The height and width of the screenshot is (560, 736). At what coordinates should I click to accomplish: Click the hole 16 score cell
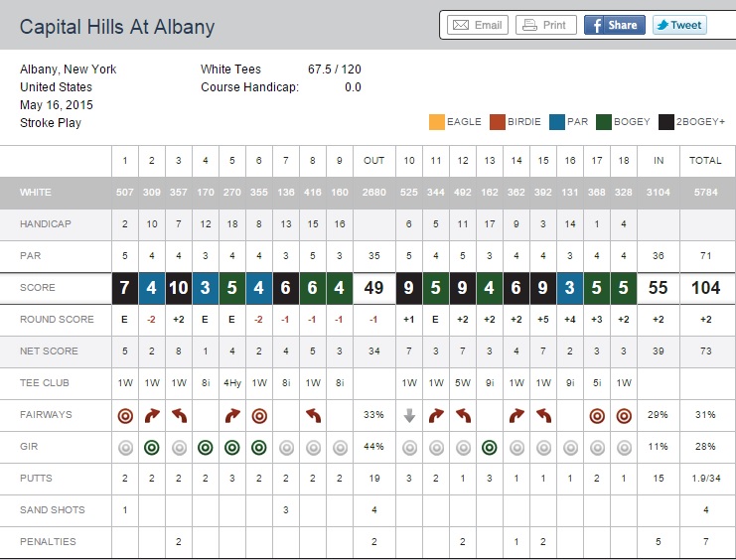click(569, 288)
